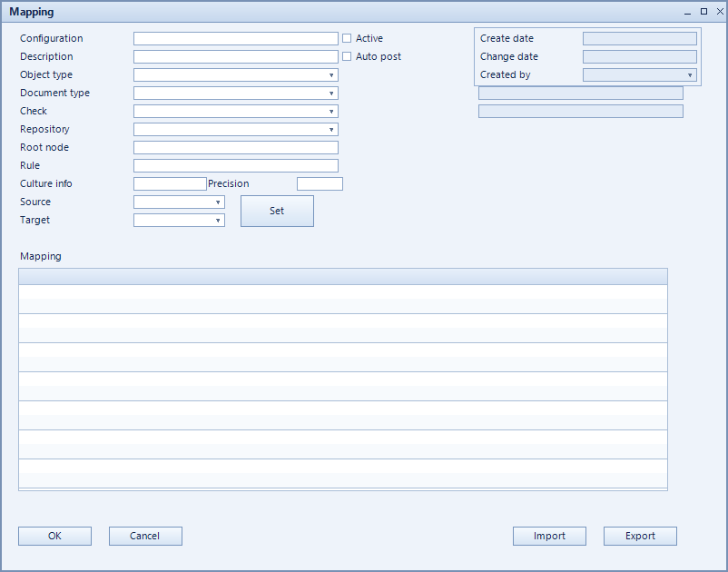Click the Import button
This screenshot has width=728, height=572.
549,536
